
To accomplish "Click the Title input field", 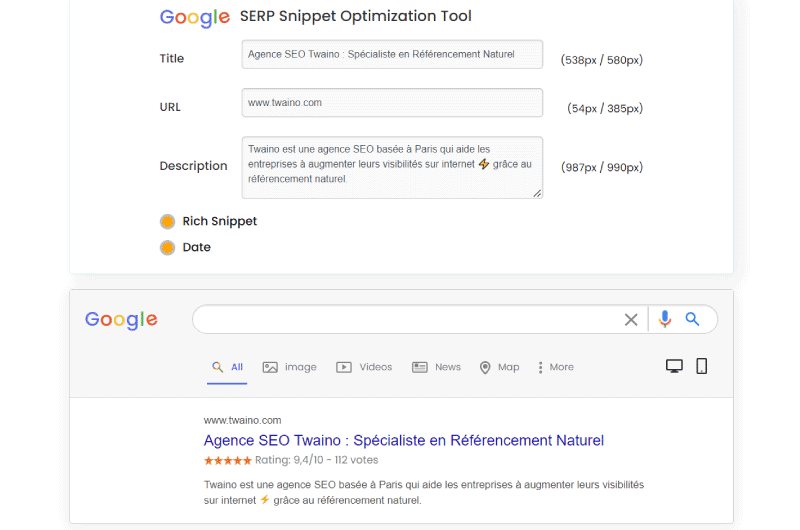I will [392, 54].
